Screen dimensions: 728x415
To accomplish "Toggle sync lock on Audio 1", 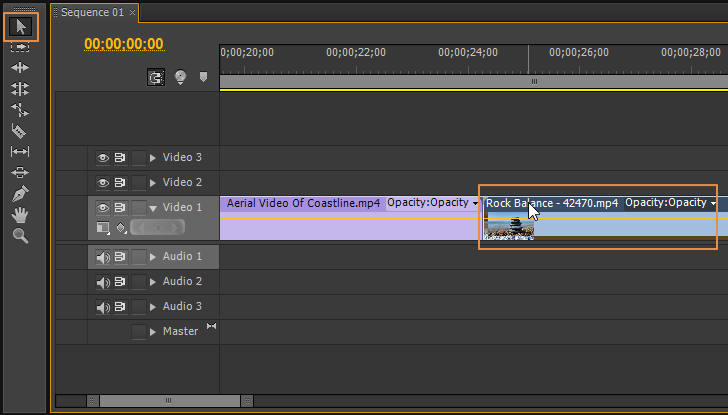I will coord(120,256).
